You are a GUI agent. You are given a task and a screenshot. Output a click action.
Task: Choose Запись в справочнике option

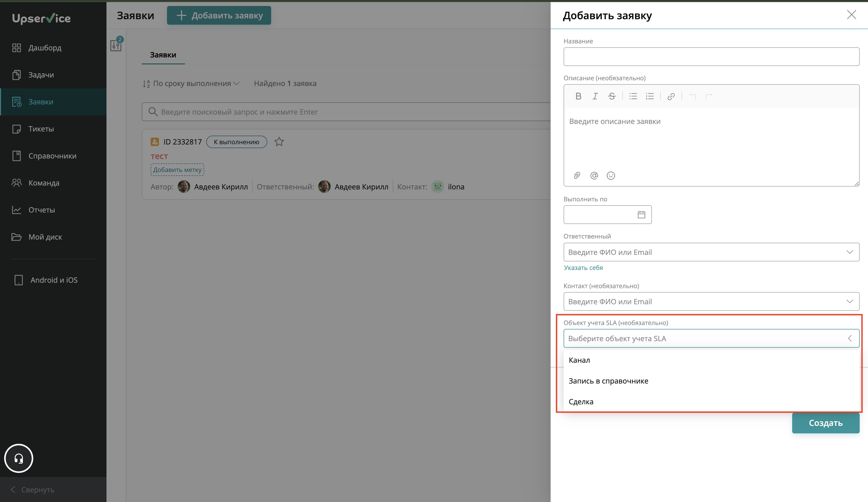pos(608,381)
